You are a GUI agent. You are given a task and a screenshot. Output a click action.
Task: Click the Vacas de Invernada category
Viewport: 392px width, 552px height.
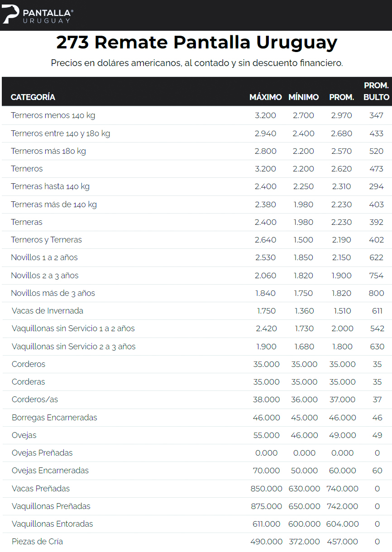point(47,311)
